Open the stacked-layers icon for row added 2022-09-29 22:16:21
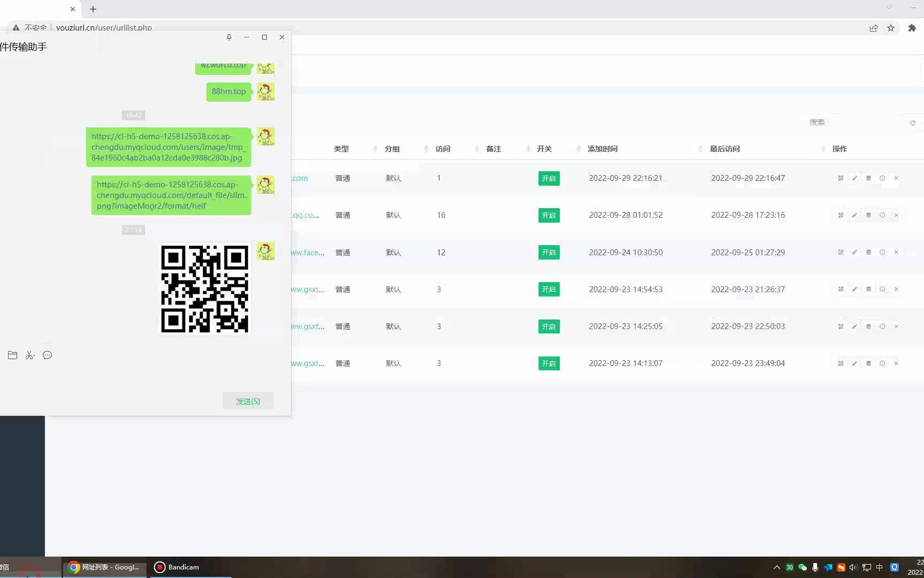The width and height of the screenshot is (924, 578). [x=868, y=178]
